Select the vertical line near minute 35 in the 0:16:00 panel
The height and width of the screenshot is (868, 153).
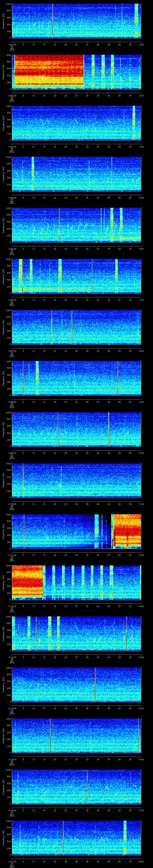(87, 786)
